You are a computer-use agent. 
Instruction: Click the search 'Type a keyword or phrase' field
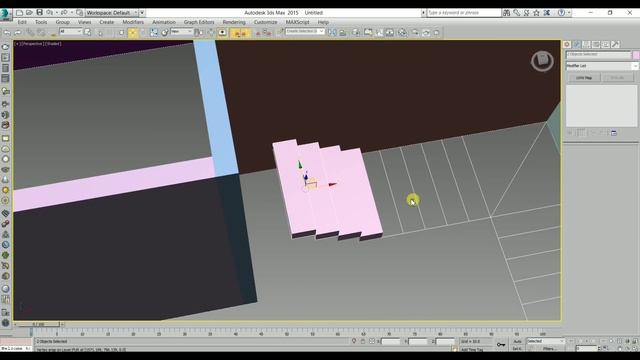click(x=463, y=13)
